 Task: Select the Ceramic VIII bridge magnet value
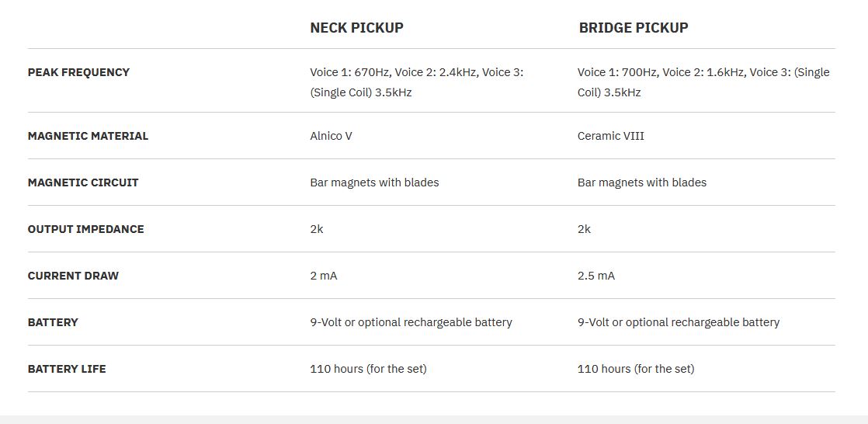point(610,136)
